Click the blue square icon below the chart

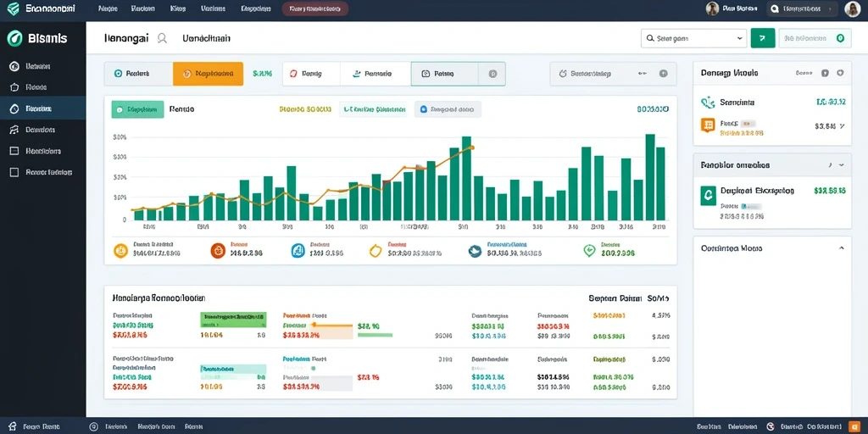[x=298, y=251]
